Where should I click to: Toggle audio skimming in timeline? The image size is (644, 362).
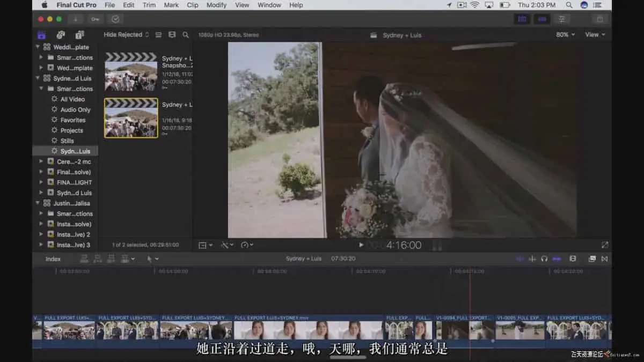[x=532, y=259]
